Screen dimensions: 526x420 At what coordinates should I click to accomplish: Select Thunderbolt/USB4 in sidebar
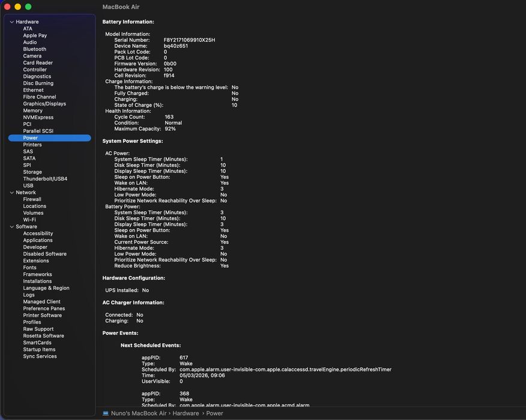45,179
